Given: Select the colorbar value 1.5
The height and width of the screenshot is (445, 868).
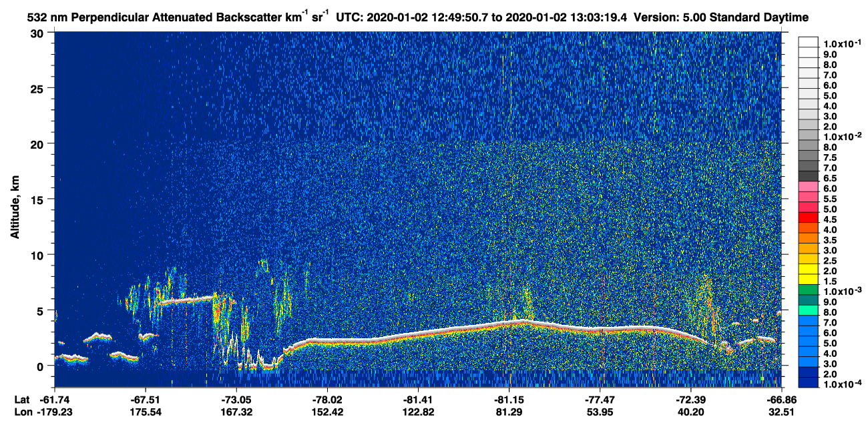Looking at the screenshot, I should click(x=830, y=282).
